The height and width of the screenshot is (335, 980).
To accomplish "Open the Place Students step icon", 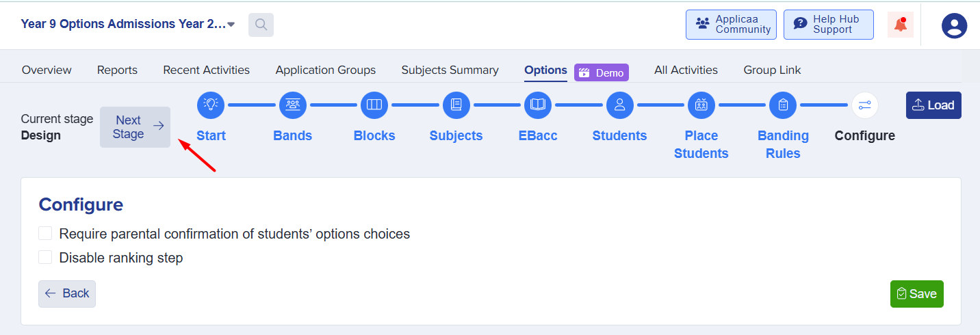I will pos(701,105).
